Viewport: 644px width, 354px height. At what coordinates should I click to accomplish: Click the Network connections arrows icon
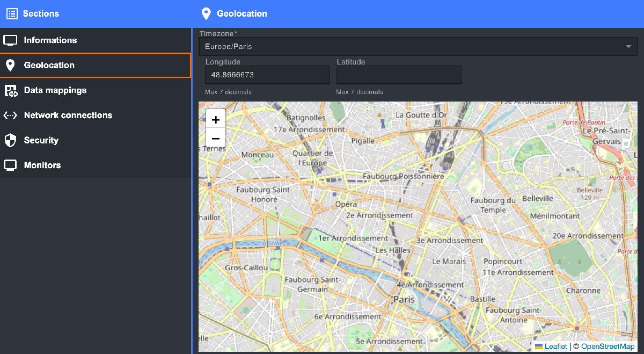click(10, 115)
